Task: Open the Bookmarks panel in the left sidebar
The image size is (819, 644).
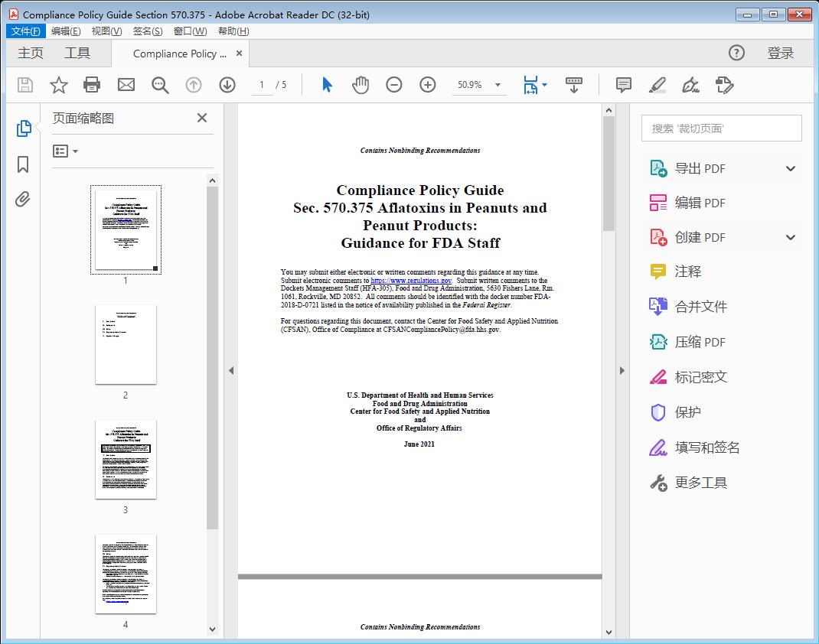Action: click(23, 164)
